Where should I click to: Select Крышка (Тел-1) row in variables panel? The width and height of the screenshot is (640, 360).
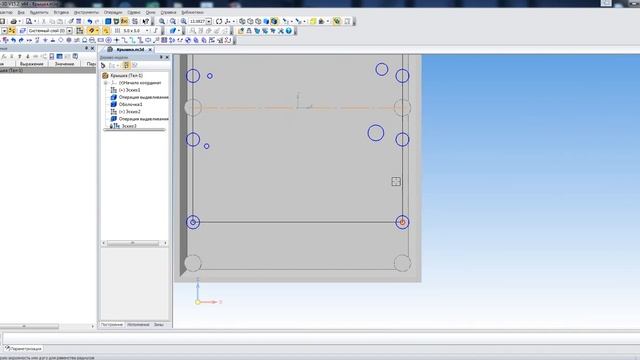pos(48,70)
